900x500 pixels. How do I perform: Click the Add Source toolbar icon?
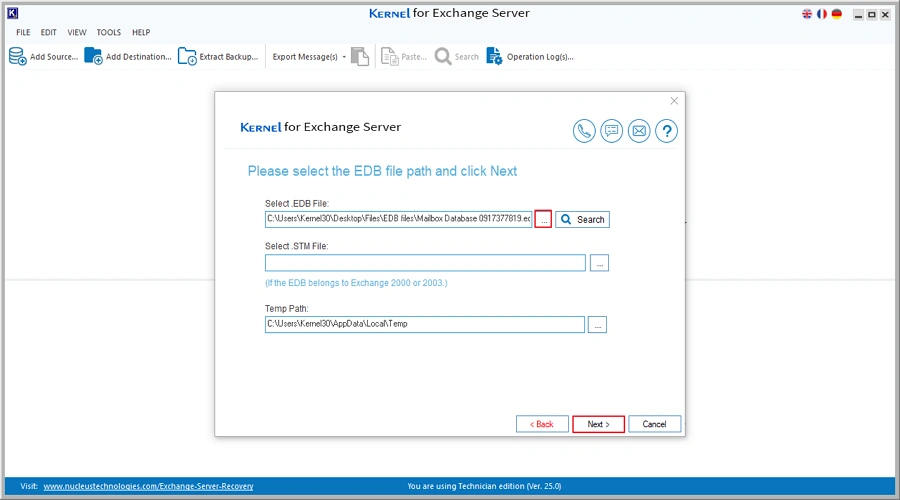18,56
